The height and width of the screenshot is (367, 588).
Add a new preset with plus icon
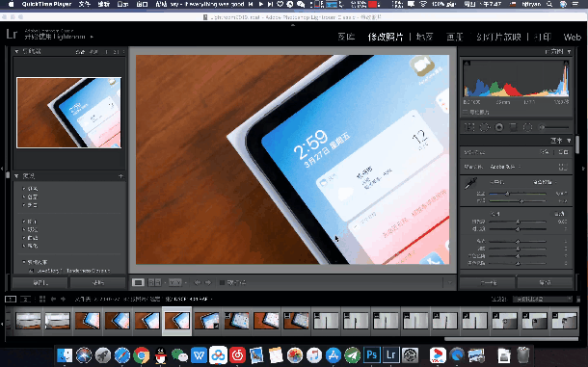pos(120,176)
